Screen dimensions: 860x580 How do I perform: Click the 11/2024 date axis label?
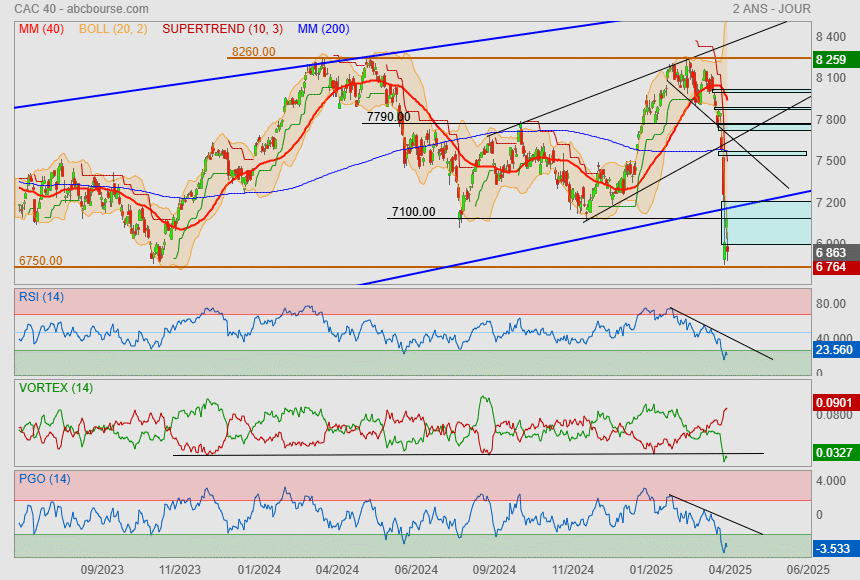pyautogui.click(x=573, y=570)
